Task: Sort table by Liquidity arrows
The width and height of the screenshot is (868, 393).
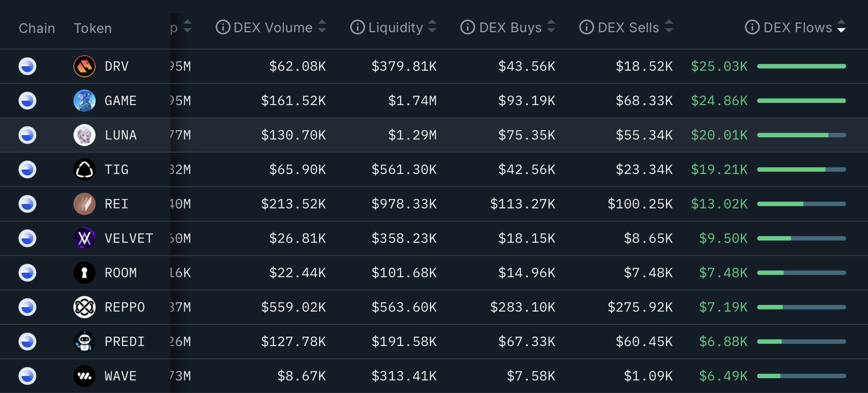Action: [x=432, y=27]
